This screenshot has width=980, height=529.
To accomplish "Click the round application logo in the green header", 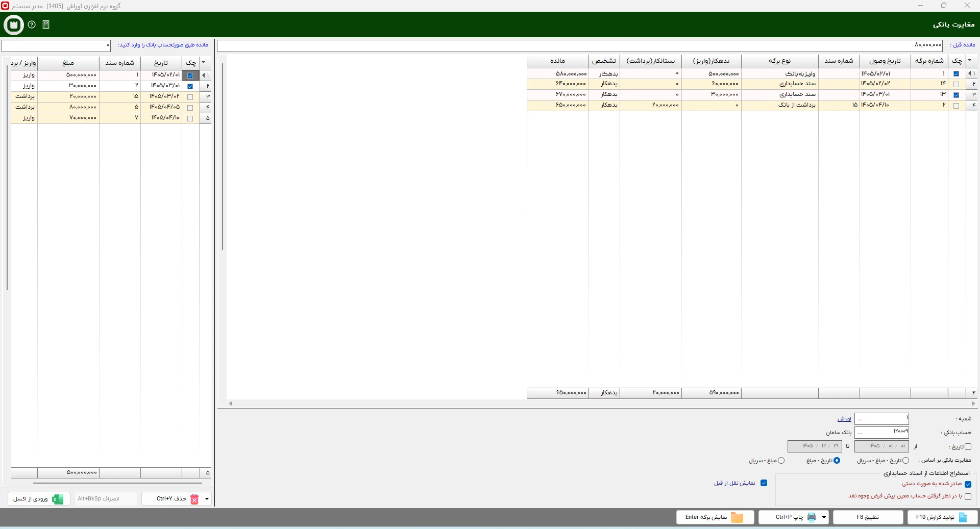I will coord(14,24).
